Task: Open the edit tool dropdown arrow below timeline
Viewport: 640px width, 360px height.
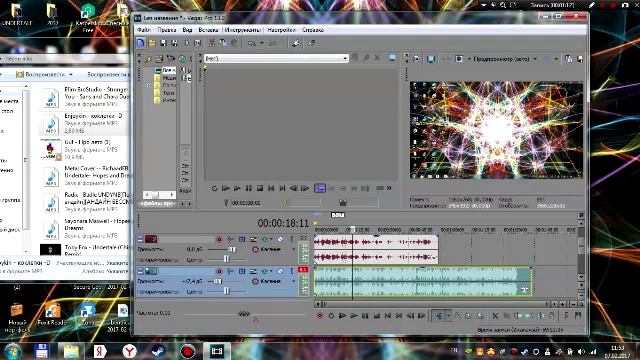Action: click(x=448, y=316)
